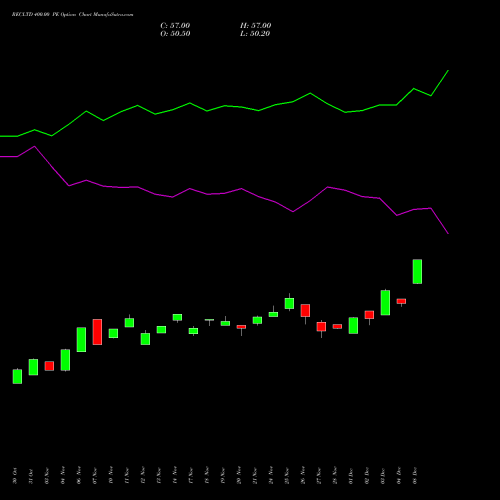Click the purple indicator line's final low point
Viewport: 500px width, 500px height.
click(x=448, y=233)
